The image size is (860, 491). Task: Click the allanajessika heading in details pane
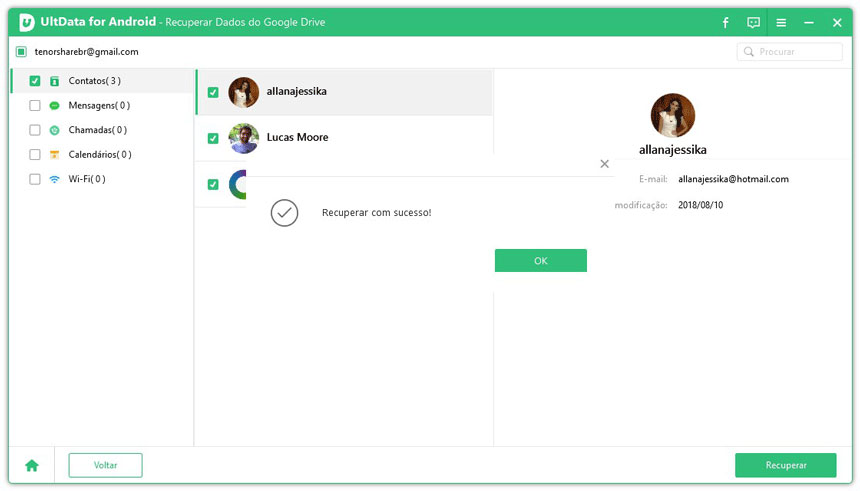coord(673,150)
